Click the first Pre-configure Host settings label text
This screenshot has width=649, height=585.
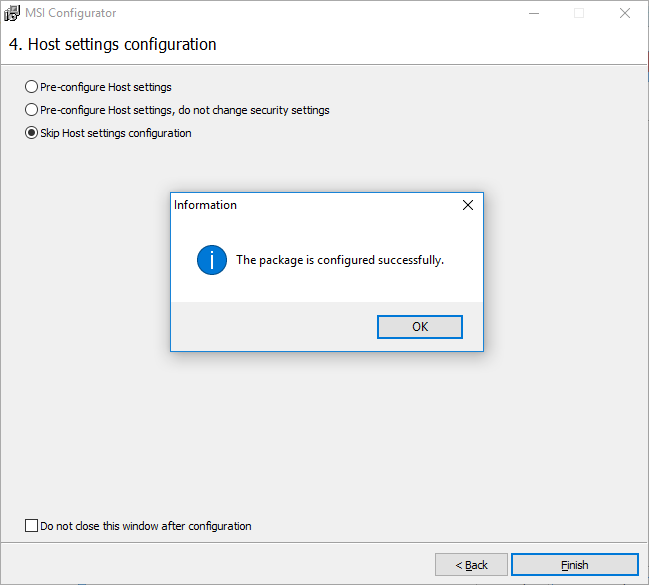pyautogui.click(x=105, y=87)
